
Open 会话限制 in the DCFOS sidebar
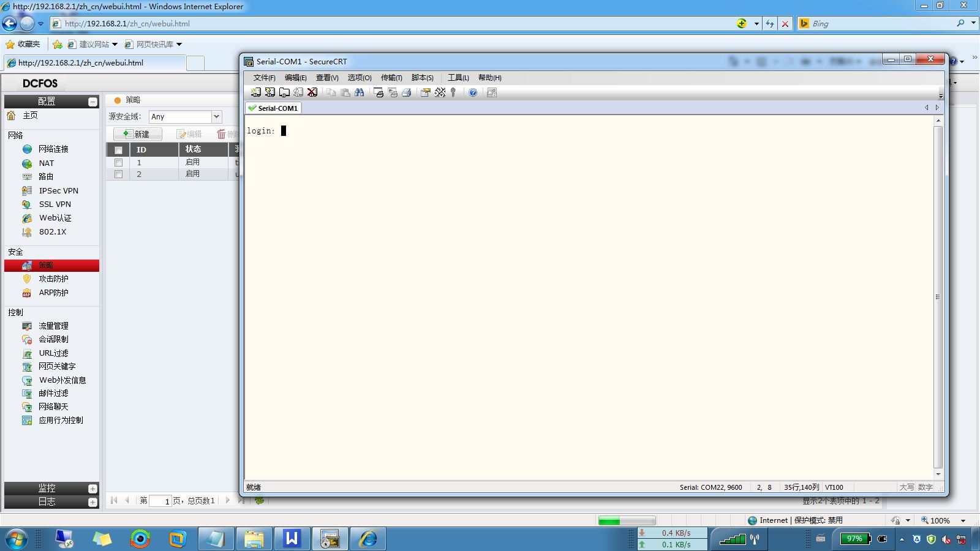click(53, 339)
